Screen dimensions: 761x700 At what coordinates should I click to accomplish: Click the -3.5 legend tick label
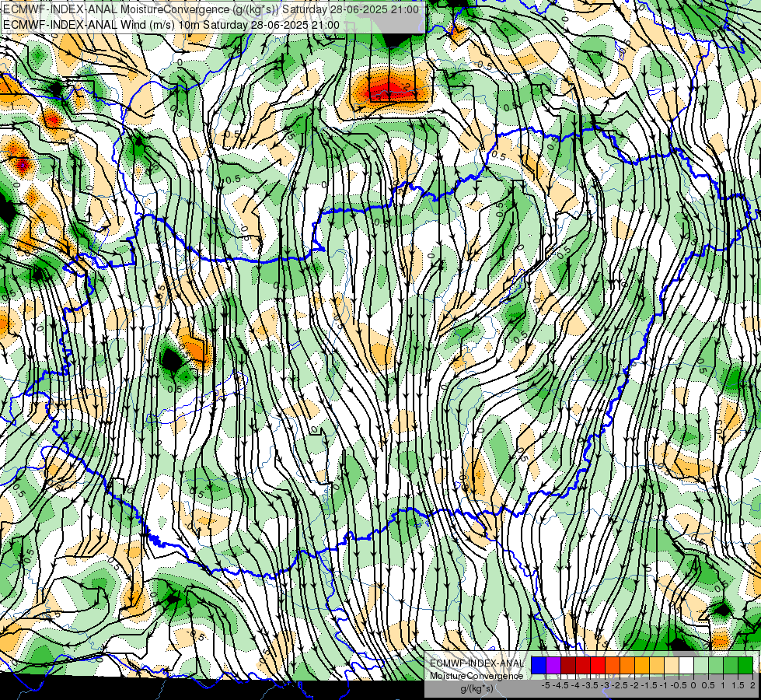click(x=590, y=685)
